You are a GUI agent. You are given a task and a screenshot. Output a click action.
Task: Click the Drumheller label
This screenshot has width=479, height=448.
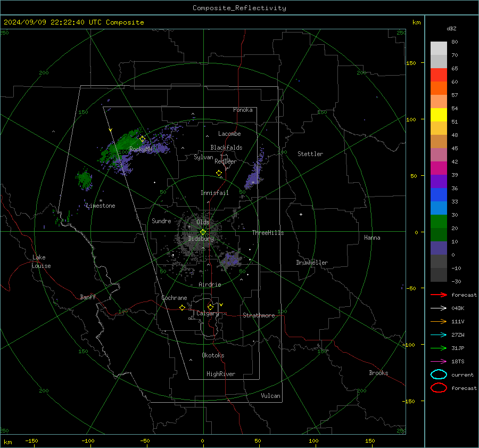(x=312, y=263)
